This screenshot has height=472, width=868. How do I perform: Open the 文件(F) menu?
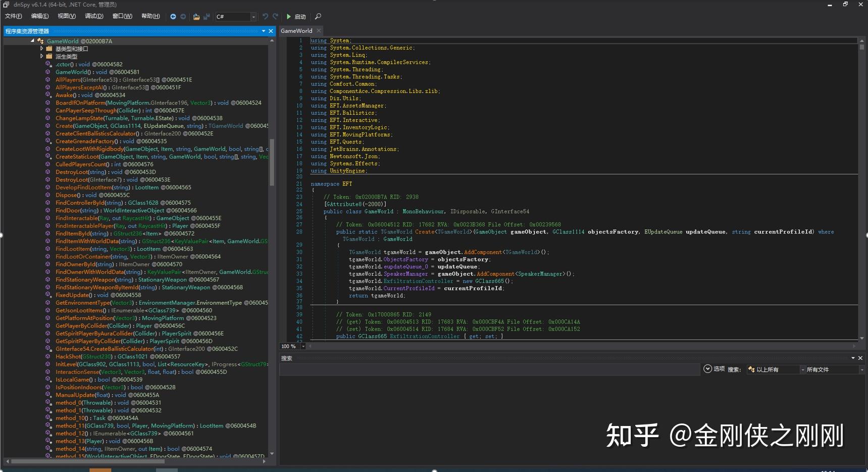[x=14, y=16]
